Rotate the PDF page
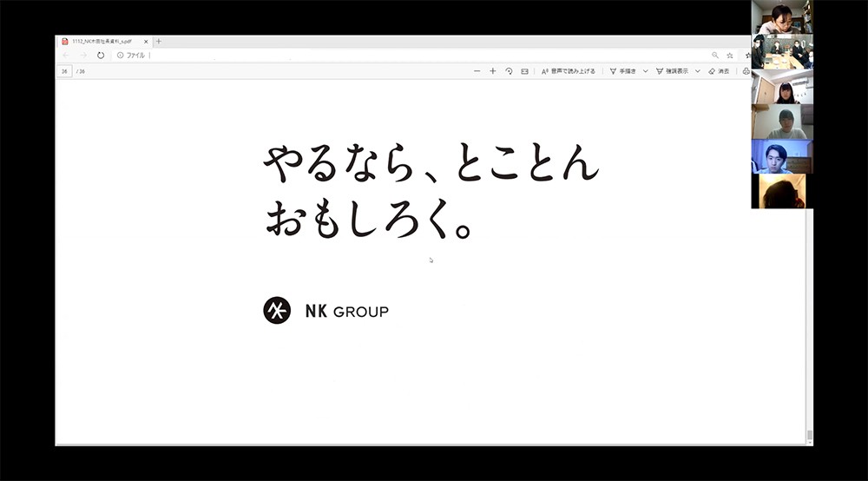 pyautogui.click(x=509, y=71)
